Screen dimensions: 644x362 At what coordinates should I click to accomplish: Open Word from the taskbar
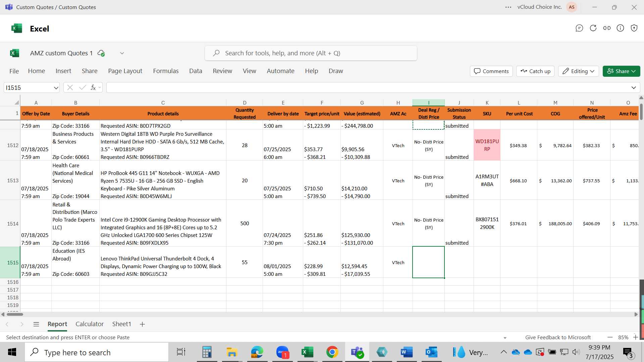tap(407, 352)
